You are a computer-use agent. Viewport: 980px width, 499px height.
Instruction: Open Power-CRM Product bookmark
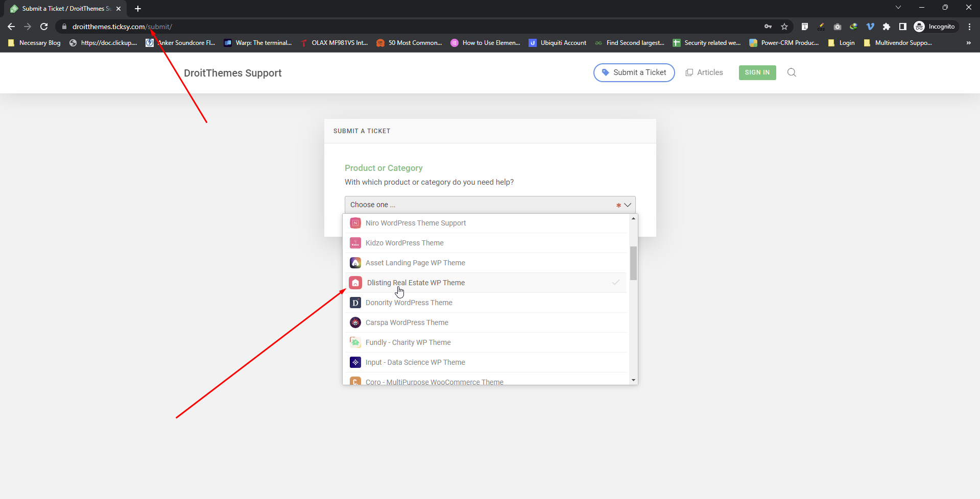784,43
